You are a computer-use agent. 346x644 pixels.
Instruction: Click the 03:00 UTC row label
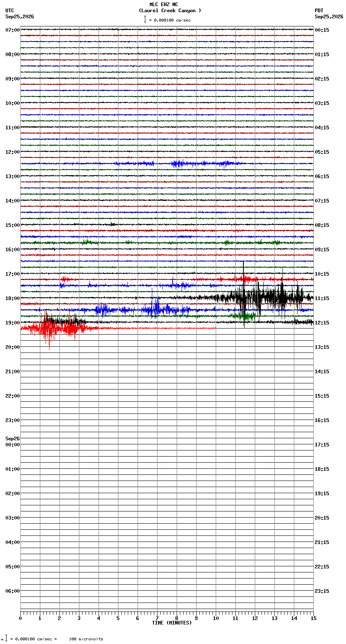pyautogui.click(x=13, y=518)
